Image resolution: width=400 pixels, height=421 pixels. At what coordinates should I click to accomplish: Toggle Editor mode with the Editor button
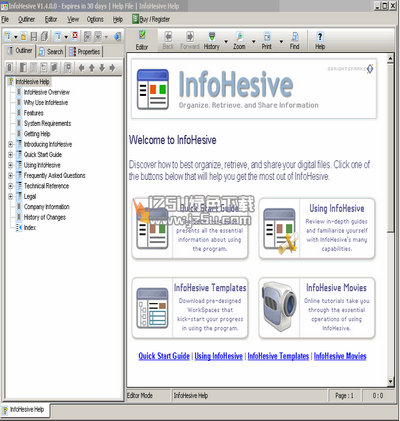coord(142,40)
